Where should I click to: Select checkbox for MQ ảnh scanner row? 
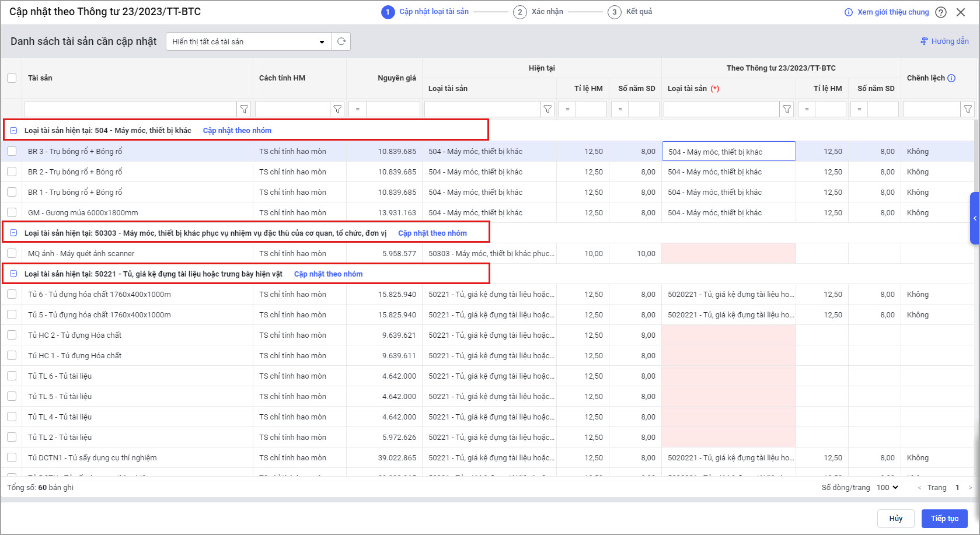(x=12, y=253)
